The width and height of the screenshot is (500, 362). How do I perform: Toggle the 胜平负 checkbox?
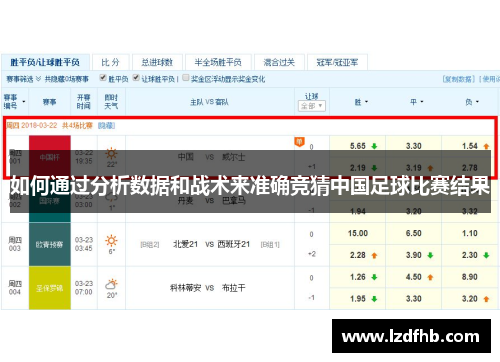(103, 78)
